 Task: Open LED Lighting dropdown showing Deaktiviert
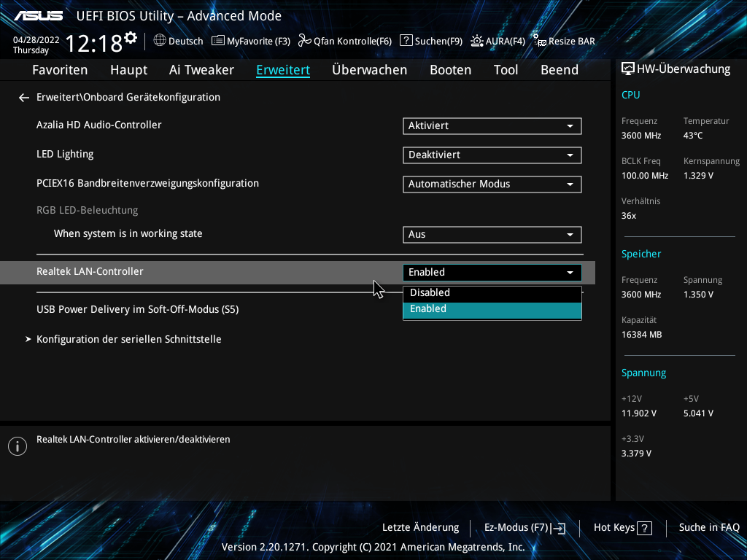point(492,155)
